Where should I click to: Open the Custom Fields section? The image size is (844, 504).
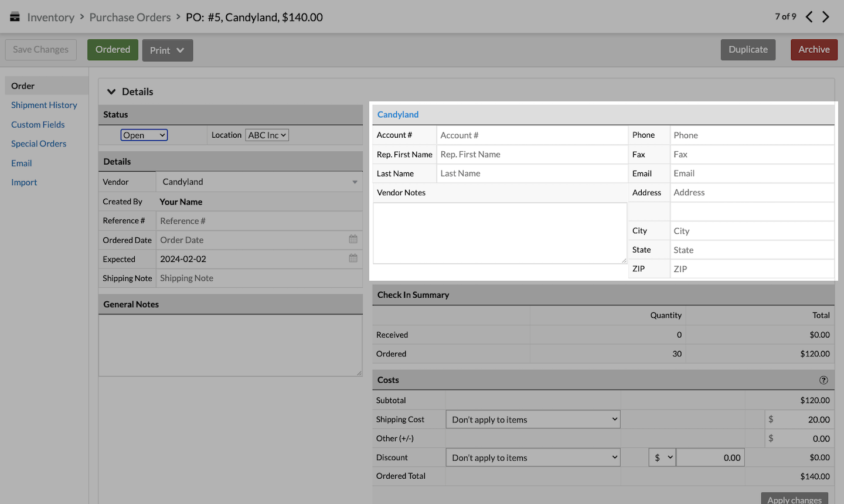tap(38, 124)
